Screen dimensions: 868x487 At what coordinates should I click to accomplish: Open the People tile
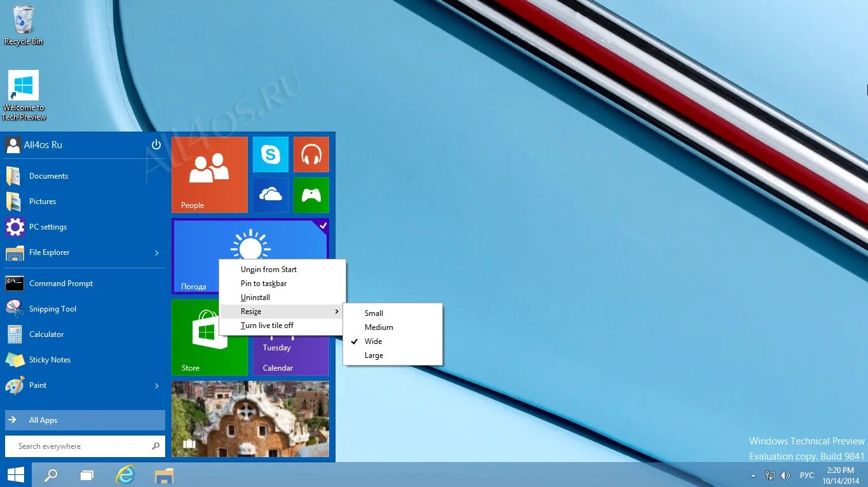(x=210, y=175)
